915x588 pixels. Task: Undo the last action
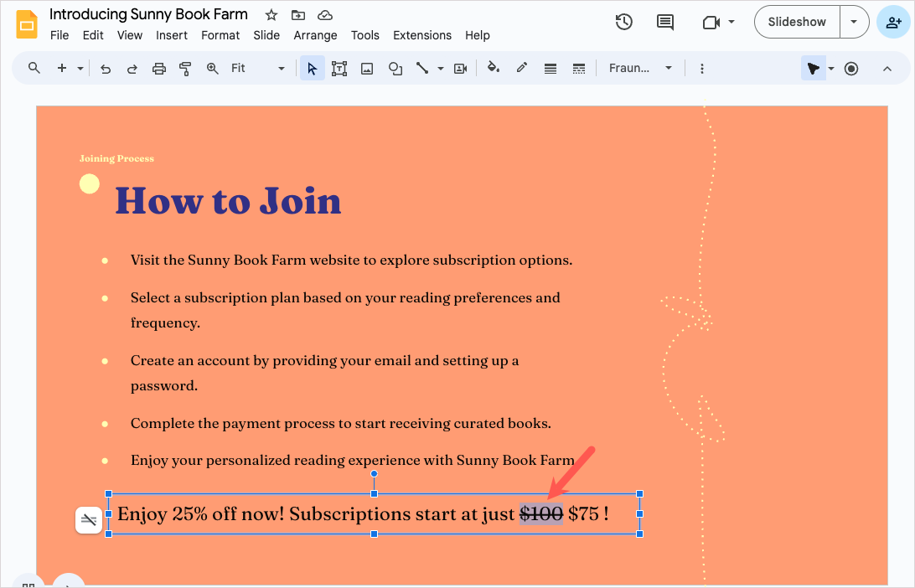106,69
